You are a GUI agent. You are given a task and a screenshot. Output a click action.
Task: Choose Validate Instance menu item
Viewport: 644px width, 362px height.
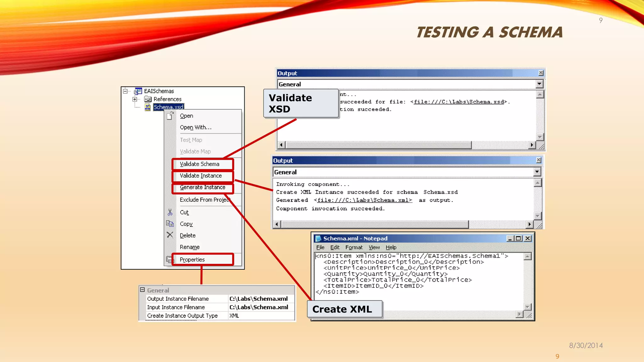pos(201,176)
